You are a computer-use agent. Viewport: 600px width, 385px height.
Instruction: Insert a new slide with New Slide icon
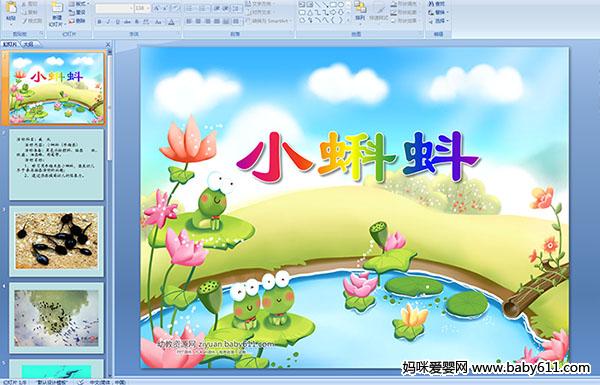(57, 8)
